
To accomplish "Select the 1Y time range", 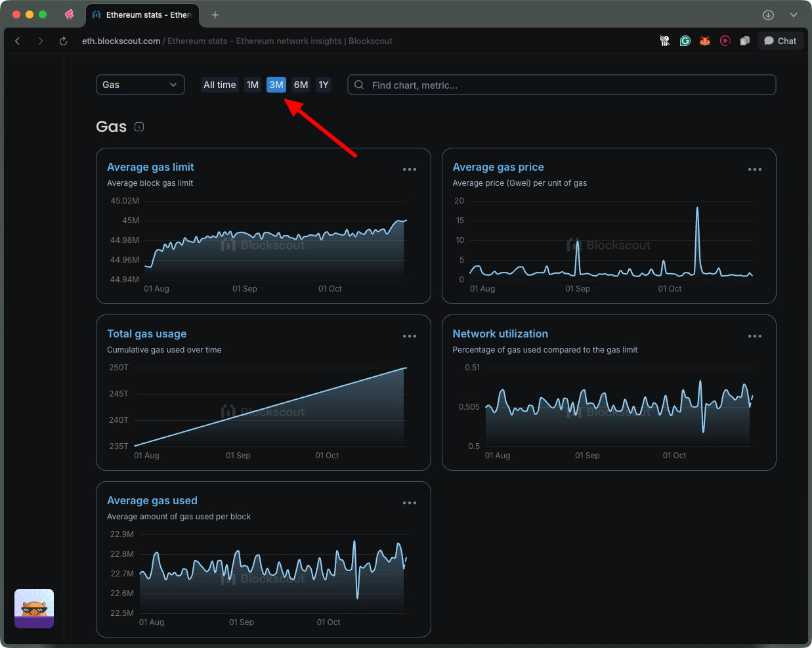I will (x=323, y=85).
